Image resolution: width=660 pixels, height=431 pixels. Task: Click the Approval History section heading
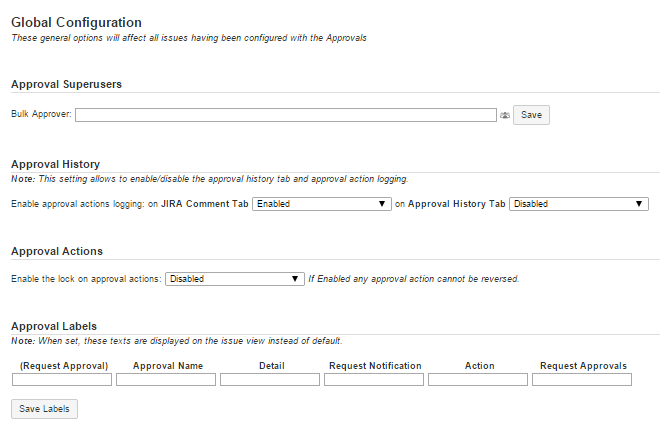(x=55, y=164)
